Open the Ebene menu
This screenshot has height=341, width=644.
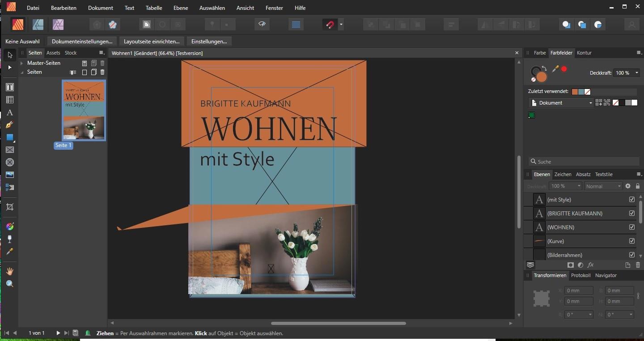181,8
